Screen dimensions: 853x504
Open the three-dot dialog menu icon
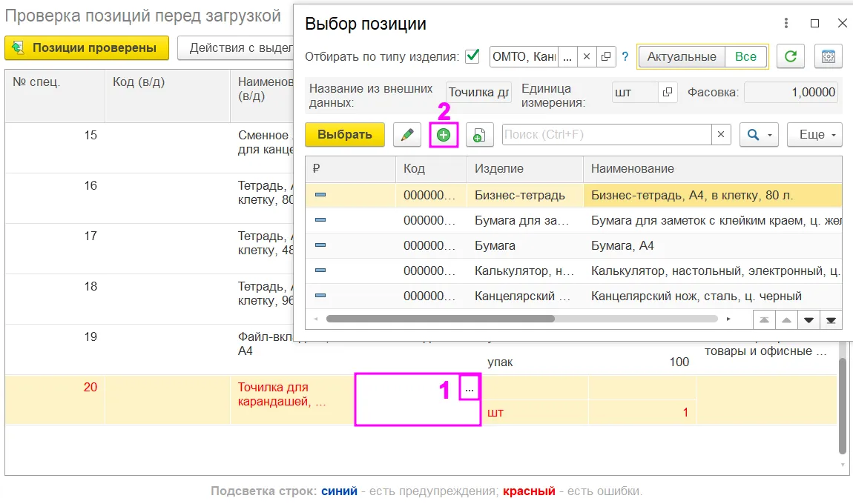point(786,23)
